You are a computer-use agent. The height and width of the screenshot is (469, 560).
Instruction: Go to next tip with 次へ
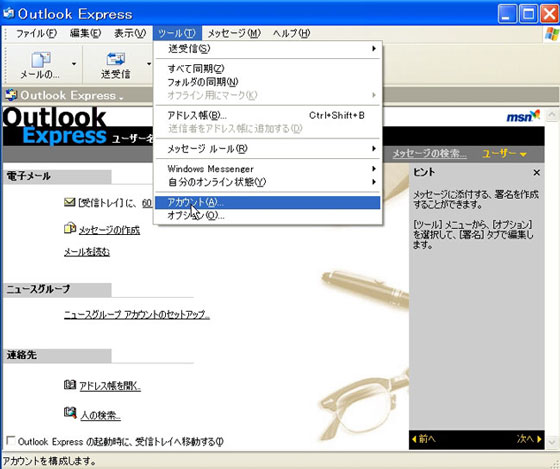click(529, 439)
